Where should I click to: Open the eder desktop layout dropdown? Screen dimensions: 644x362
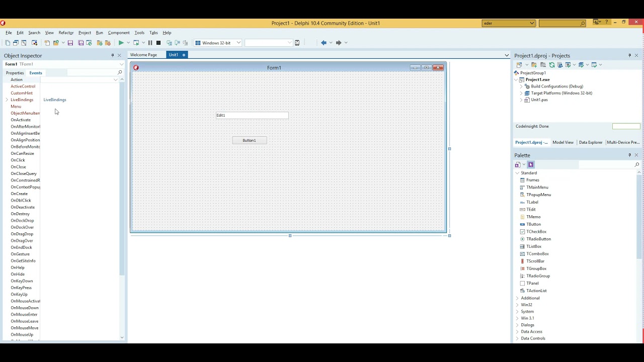(532, 23)
